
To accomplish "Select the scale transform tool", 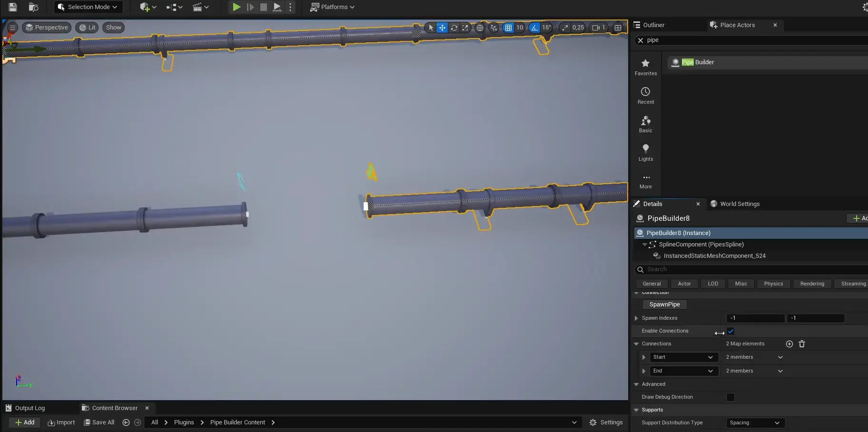I will coord(465,28).
